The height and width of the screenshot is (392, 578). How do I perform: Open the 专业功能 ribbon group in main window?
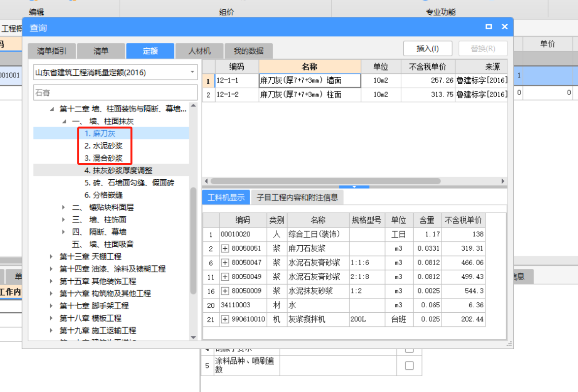441,12
